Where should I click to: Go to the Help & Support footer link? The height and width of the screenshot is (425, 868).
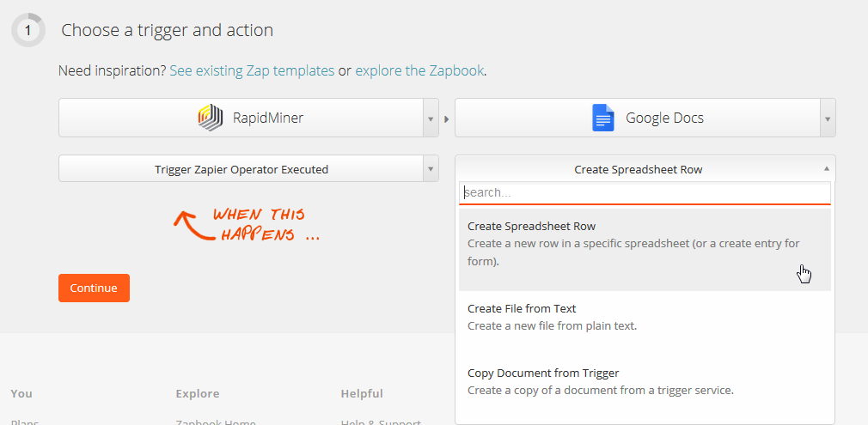point(381,422)
